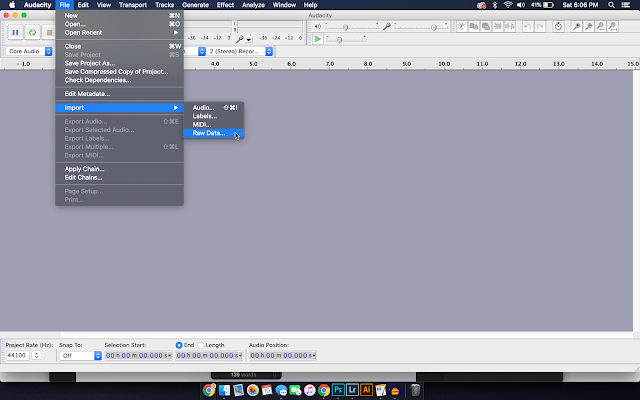
Task: Click Edit Metadata... menu item
Action: pos(119,94)
